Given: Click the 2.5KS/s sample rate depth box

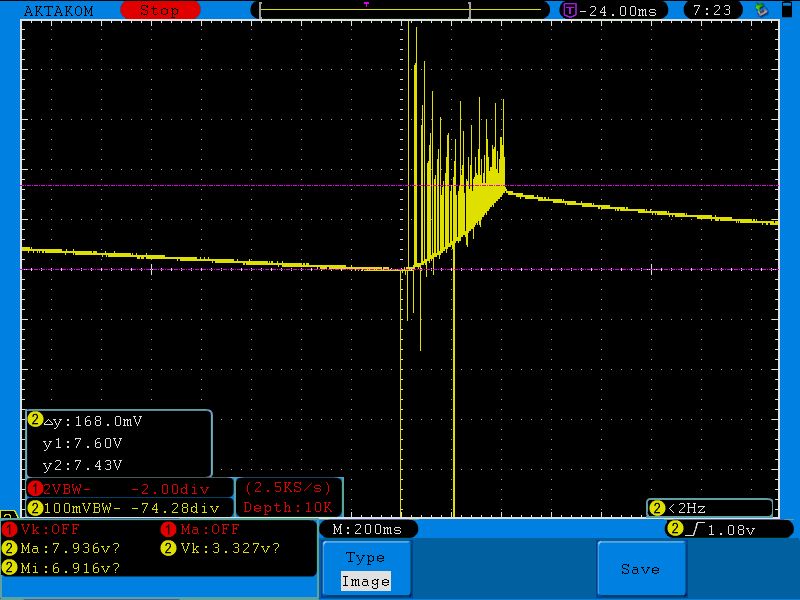Looking at the screenshot, I should pos(289,497).
